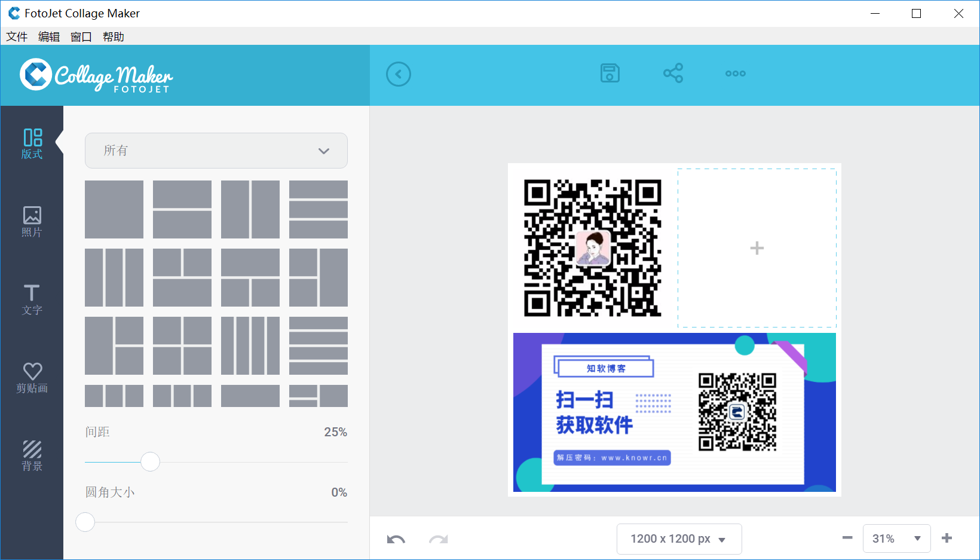Click the 圆角大小 corner radius slider handle
Image resolution: width=980 pixels, height=560 pixels.
(85, 522)
